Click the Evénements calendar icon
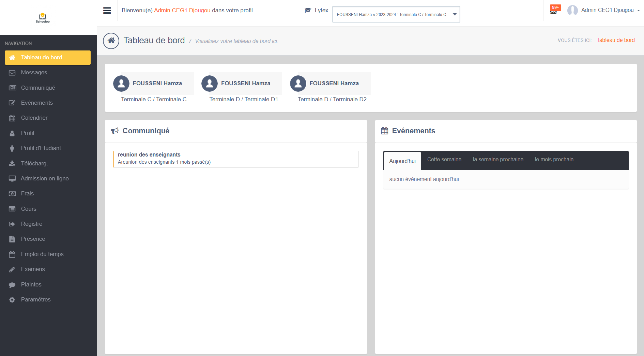The width and height of the screenshot is (644, 356). pos(385,131)
